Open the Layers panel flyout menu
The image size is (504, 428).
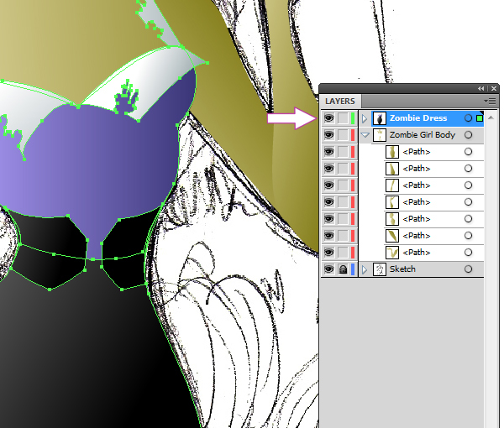[x=491, y=102]
